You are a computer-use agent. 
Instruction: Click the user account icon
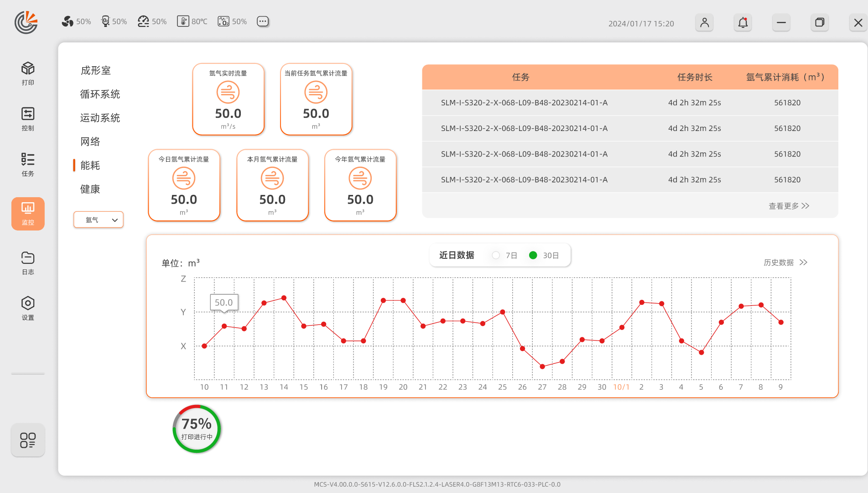704,23
